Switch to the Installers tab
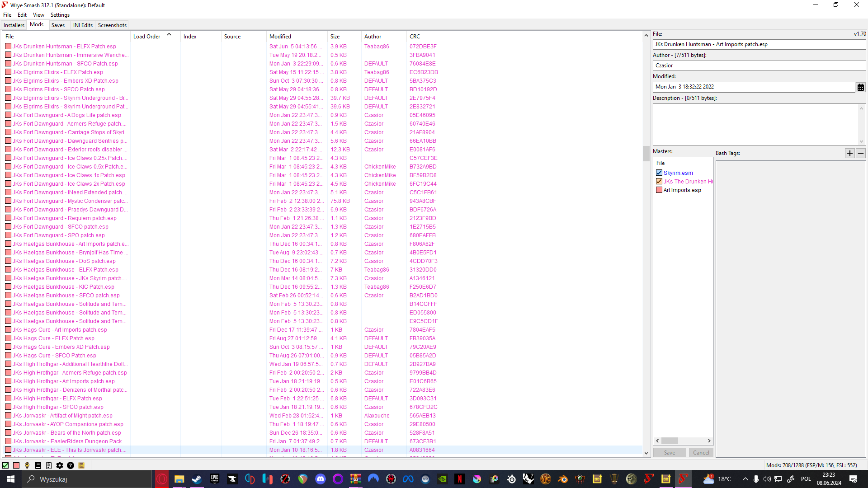 pyautogui.click(x=14, y=25)
